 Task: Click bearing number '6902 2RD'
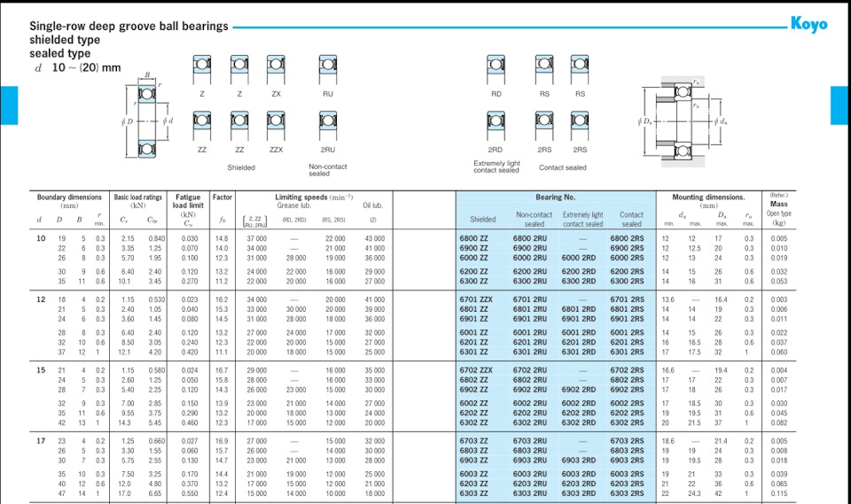(x=579, y=390)
